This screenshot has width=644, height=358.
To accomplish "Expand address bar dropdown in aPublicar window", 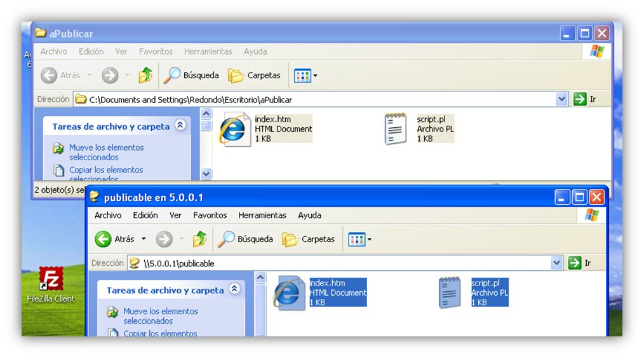I will [561, 99].
